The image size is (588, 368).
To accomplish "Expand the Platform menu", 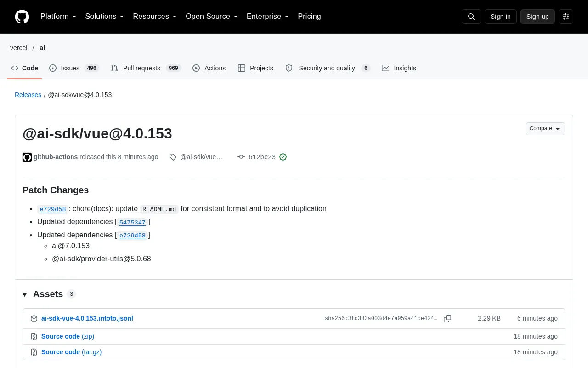I will 58,17.
